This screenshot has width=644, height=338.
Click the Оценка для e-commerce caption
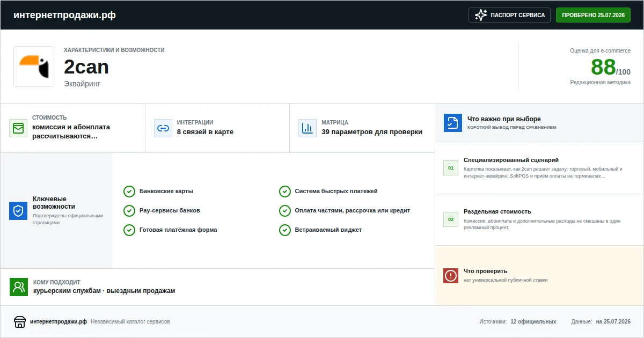(x=601, y=50)
